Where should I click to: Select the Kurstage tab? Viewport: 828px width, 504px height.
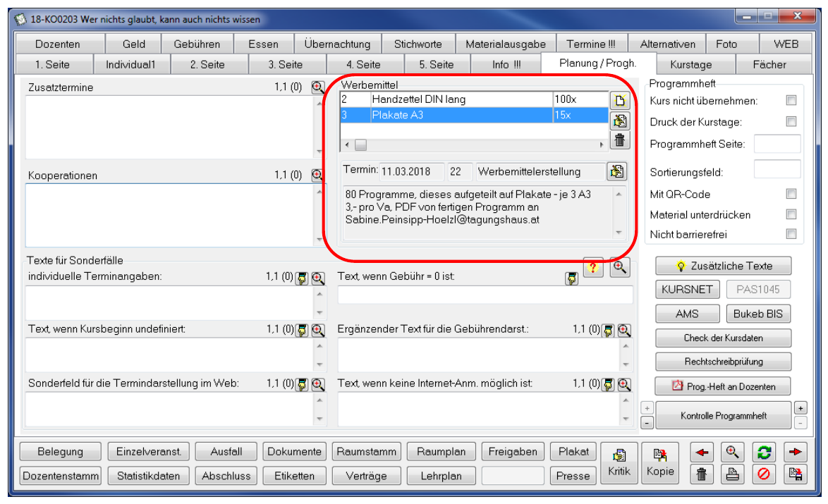690,64
